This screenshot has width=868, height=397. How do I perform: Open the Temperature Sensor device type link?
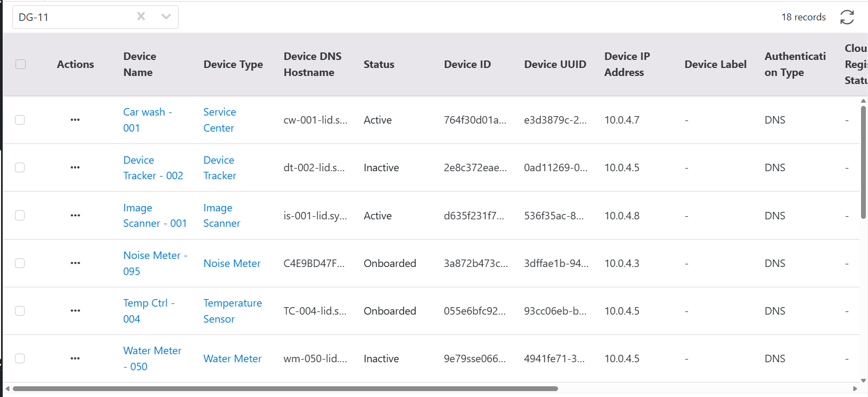232,311
